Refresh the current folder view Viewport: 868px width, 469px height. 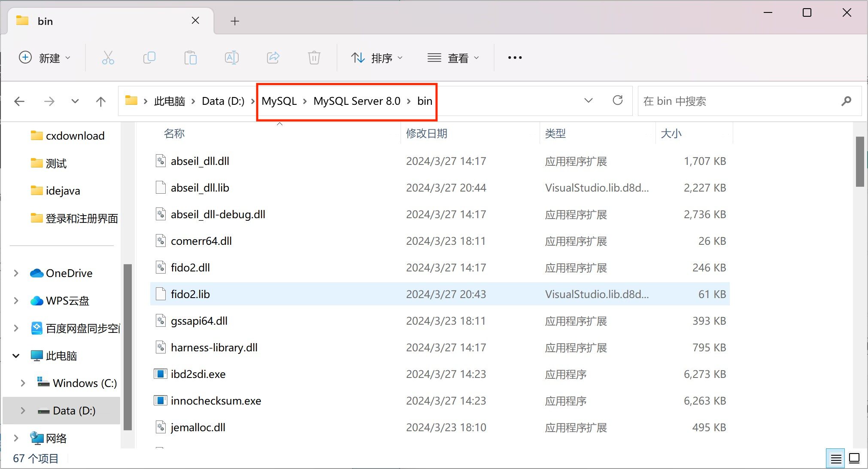pos(617,100)
